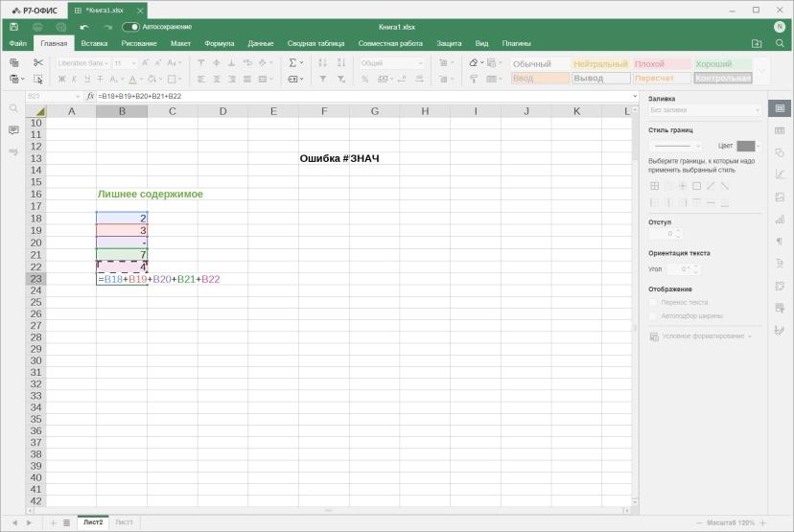Click the Undo arrow icon
Image resolution: width=794 pixels, height=532 pixels.
pyautogui.click(x=84, y=27)
